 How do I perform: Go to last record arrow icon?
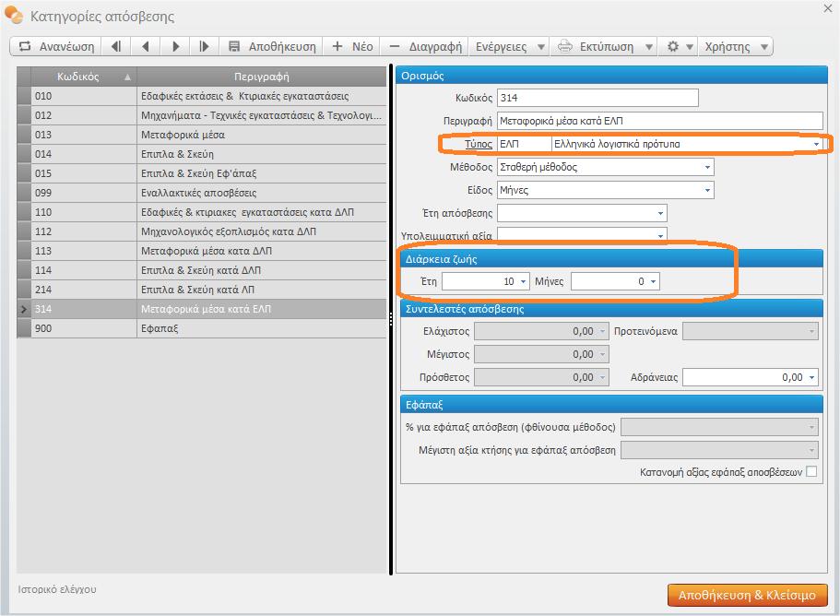point(204,47)
